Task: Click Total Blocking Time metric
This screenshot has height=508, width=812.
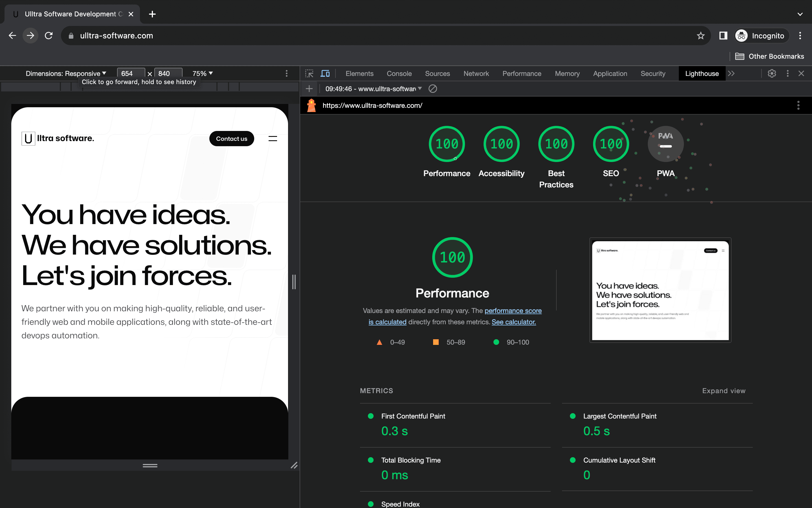Action: [455, 469]
